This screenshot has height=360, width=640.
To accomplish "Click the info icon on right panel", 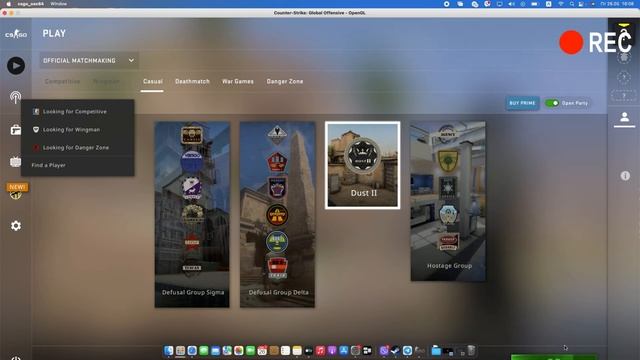I will point(625,176).
